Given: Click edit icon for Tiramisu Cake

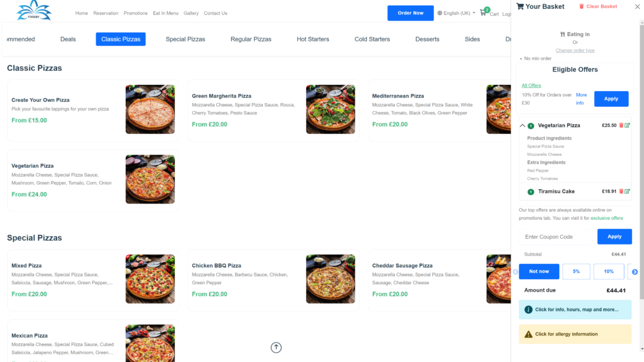Looking at the screenshot, I should tap(627, 192).
